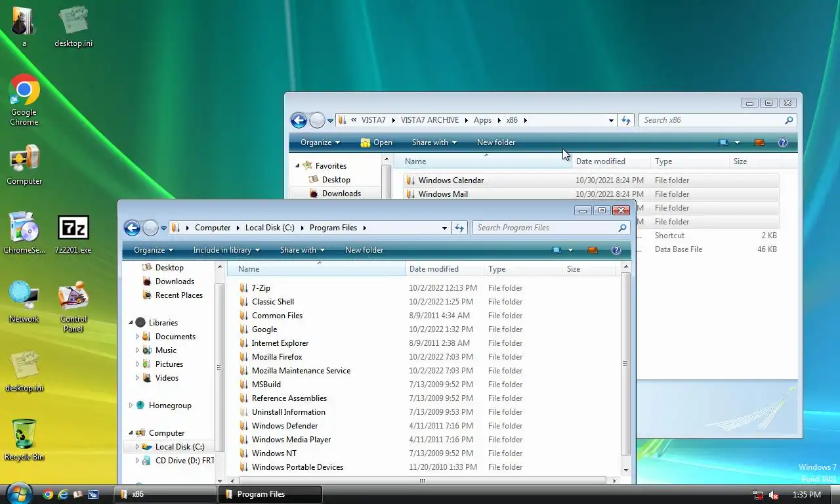Sort by Size column in Program Files
The height and width of the screenshot is (504, 840).
[589, 269]
